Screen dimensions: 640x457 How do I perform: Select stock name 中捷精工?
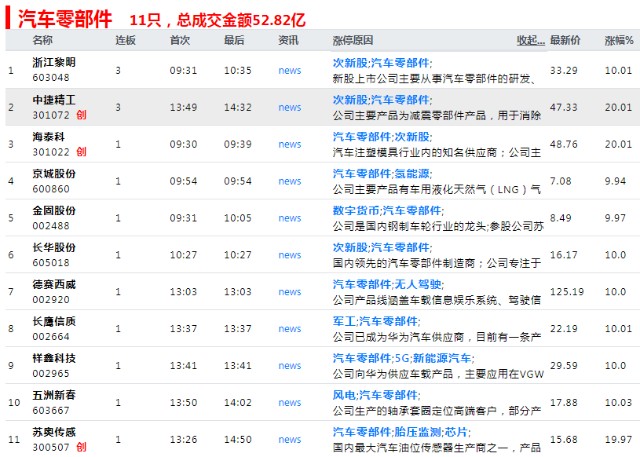54,100
